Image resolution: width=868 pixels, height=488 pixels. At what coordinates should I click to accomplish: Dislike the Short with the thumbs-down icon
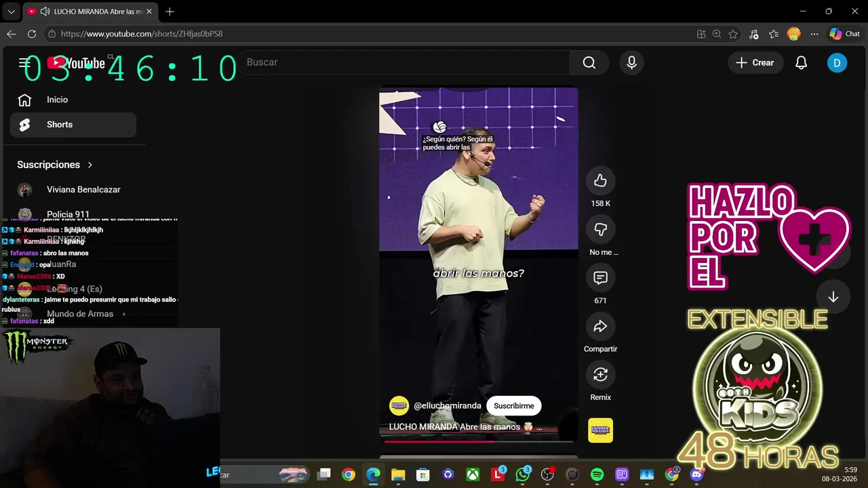[x=600, y=229]
